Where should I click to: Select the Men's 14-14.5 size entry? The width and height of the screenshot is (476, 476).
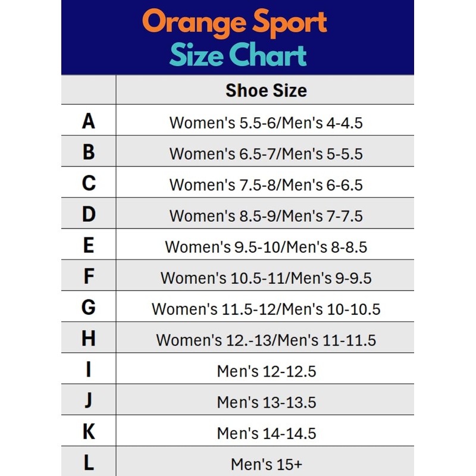pos(266,433)
